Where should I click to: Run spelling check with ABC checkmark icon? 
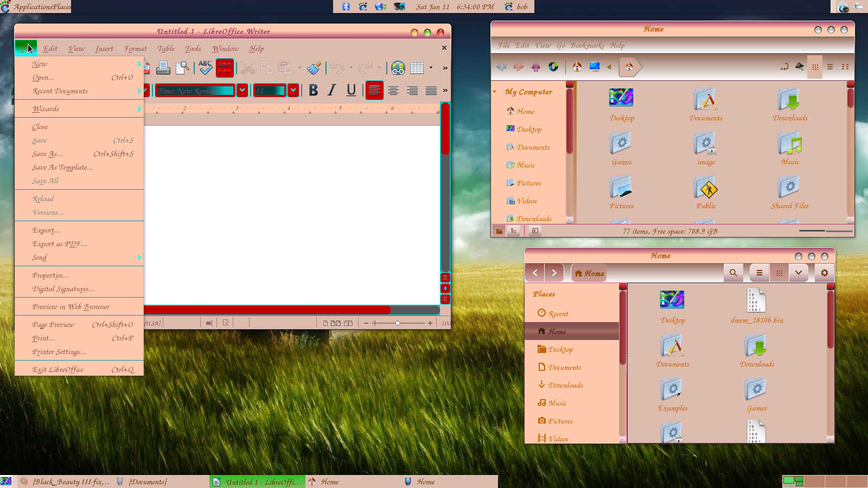coord(205,68)
